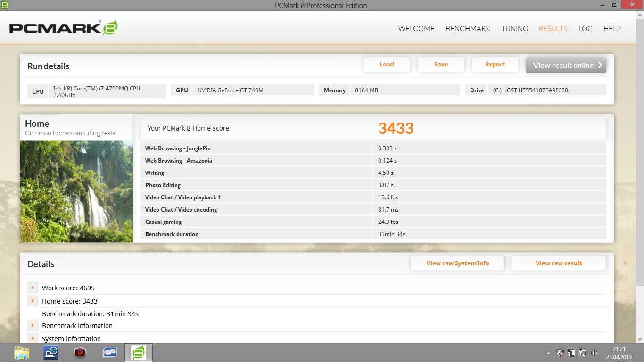Viewport: 644px width, 362px height.
Task: Click Benchmark duration: 31min 34s in Details
Action: (x=90, y=314)
